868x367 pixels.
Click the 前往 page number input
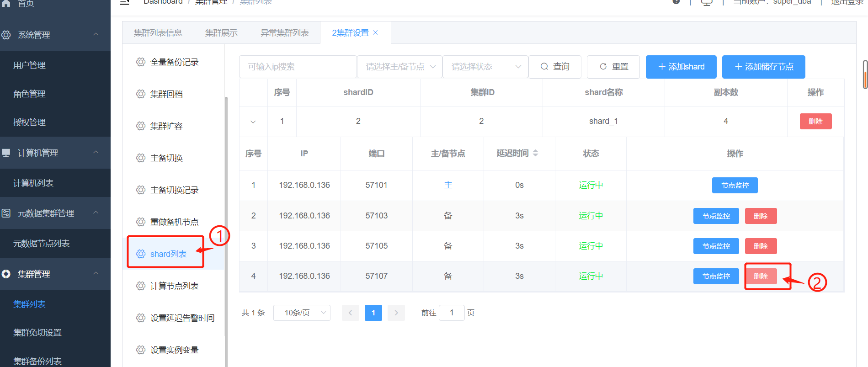(452, 313)
